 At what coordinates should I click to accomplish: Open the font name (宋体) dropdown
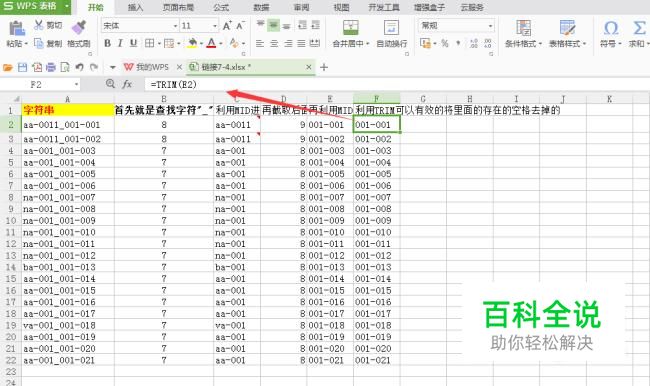coord(175,26)
